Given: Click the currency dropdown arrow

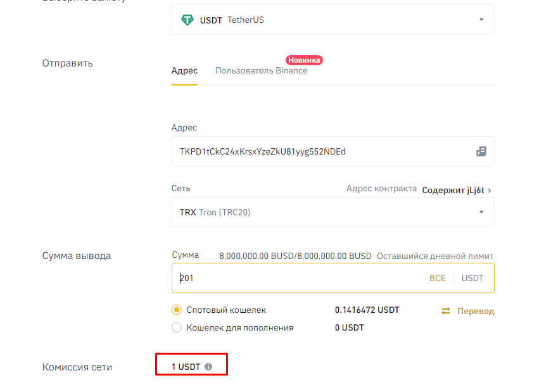Looking at the screenshot, I should coord(481,20).
